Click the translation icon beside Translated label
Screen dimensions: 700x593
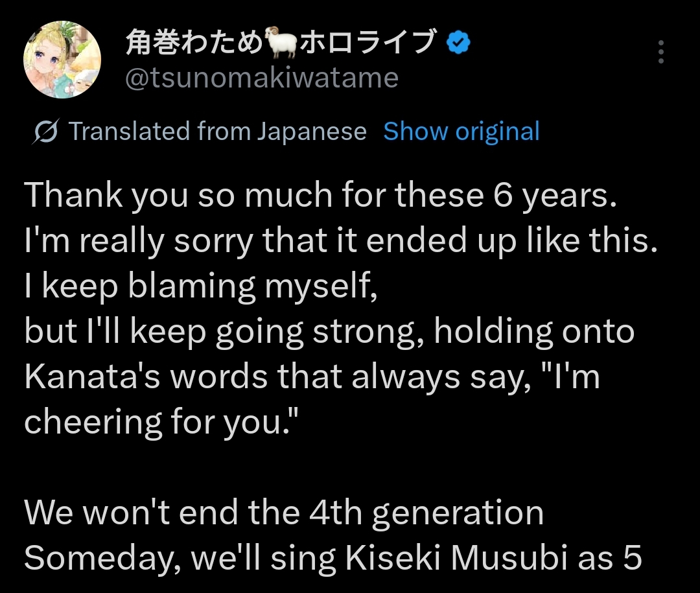point(47,132)
